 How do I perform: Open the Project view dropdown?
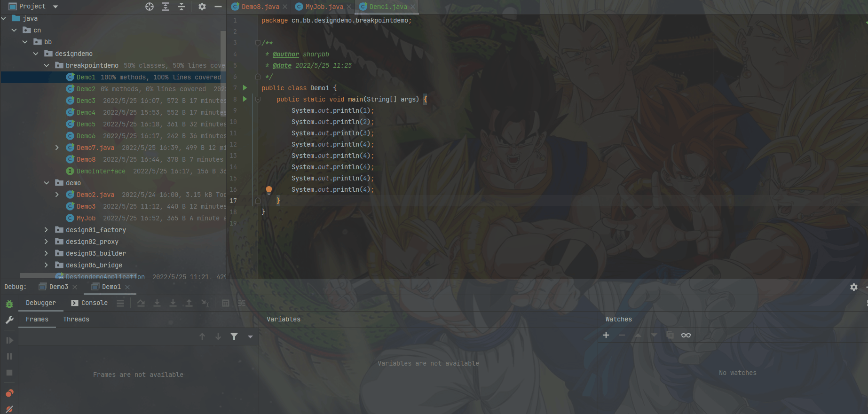[55, 7]
